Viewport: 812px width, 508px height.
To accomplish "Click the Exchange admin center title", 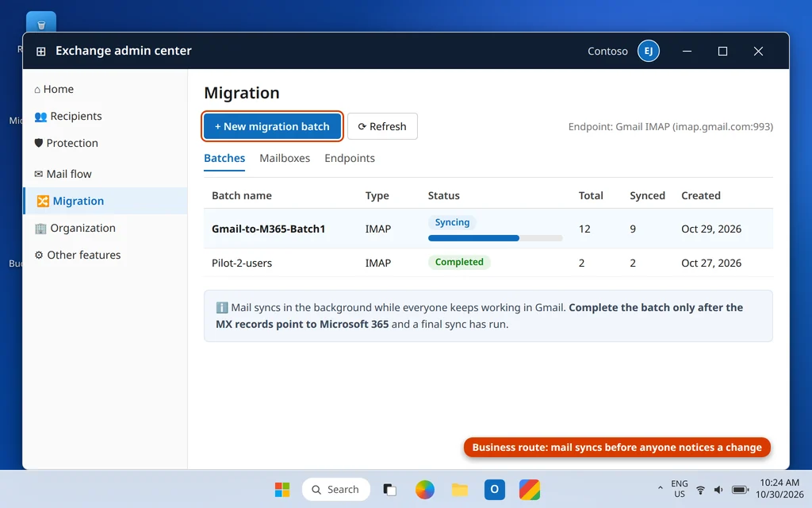I will click(x=123, y=51).
